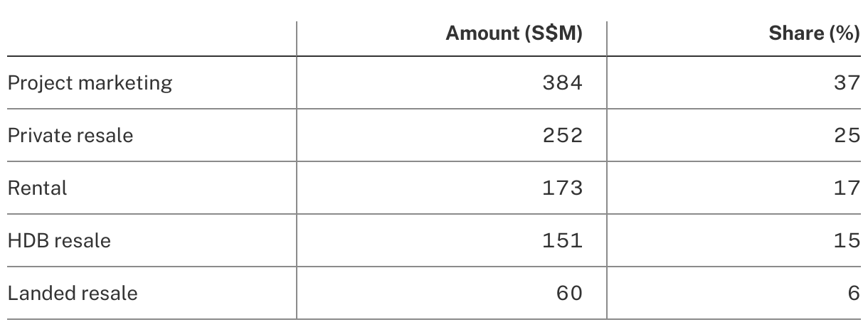Image resolution: width=868 pixels, height=327 pixels.
Task: Click the 151 amount for HDB resale
Action: [562, 240]
